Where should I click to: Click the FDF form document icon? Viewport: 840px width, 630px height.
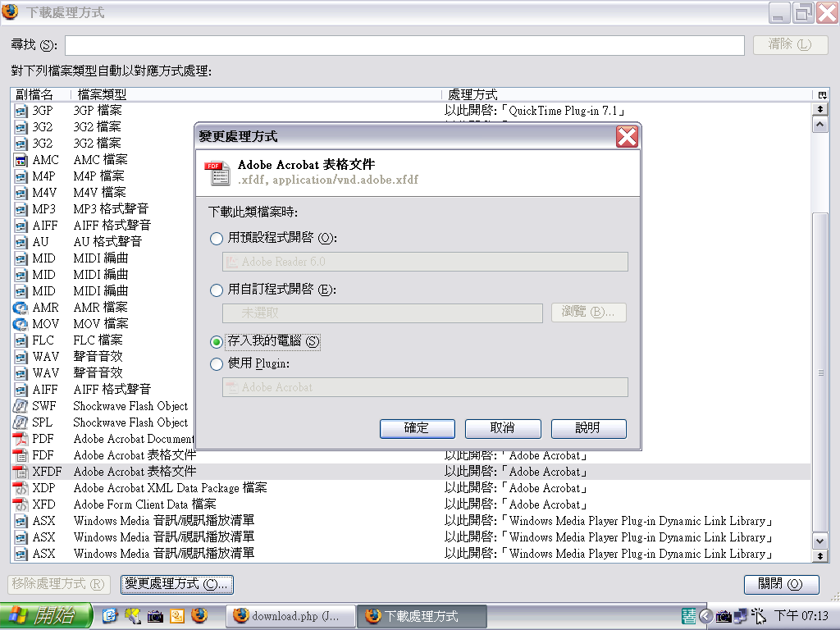pos(21,456)
